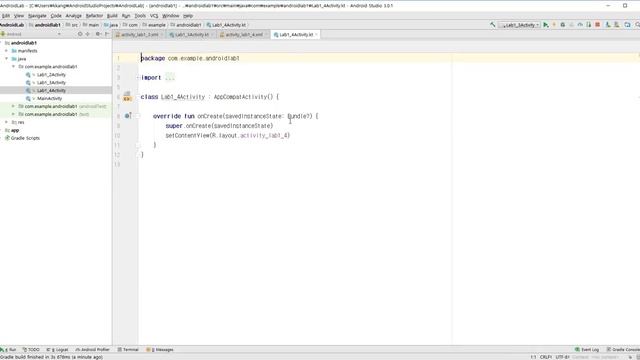Open the Refactor menu
Viewport: 640px width, 360px height.
94,16
